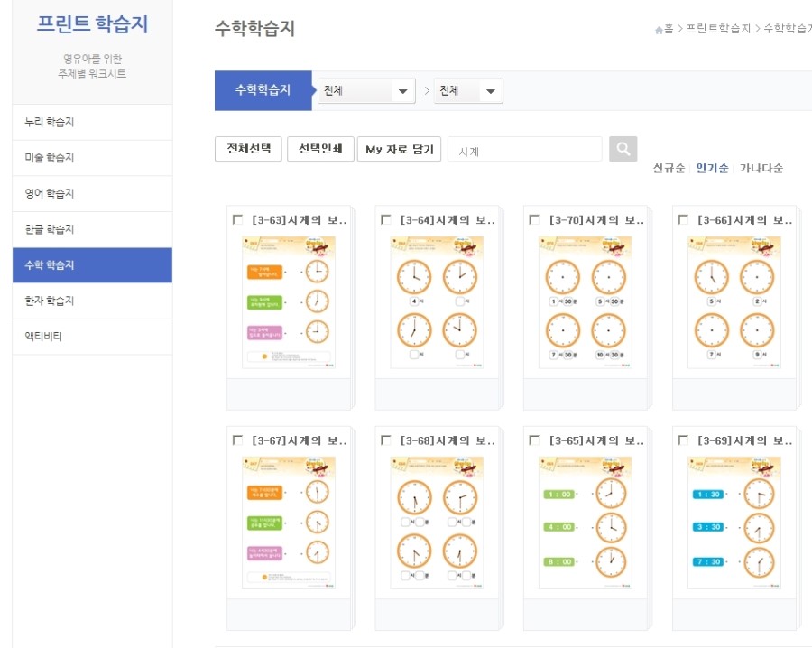Click the 선택인쇄 button
Viewport: 812px width, 648px height.
pos(320,149)
